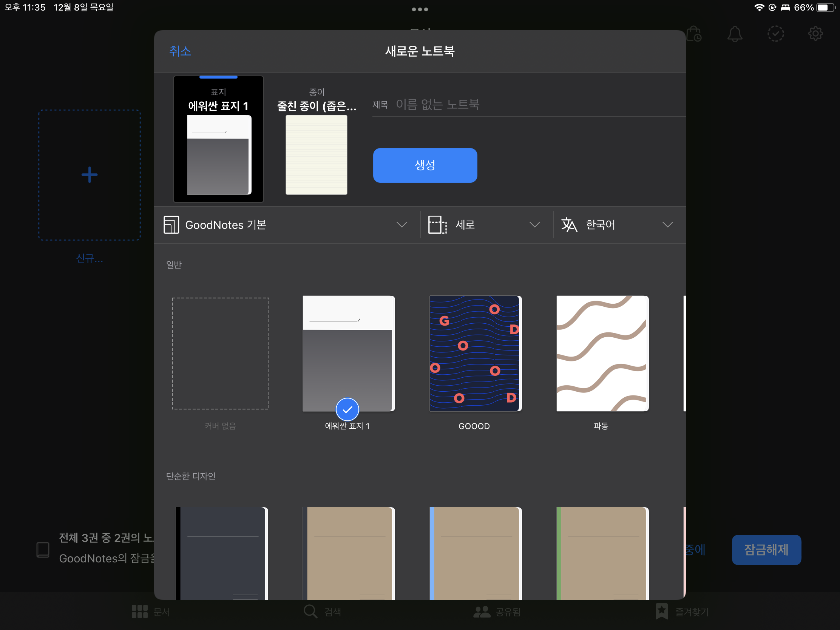This screenshot has width=840, height=630.
Task: Pick the tan cover with blue spine
Action: click(476, 553)
